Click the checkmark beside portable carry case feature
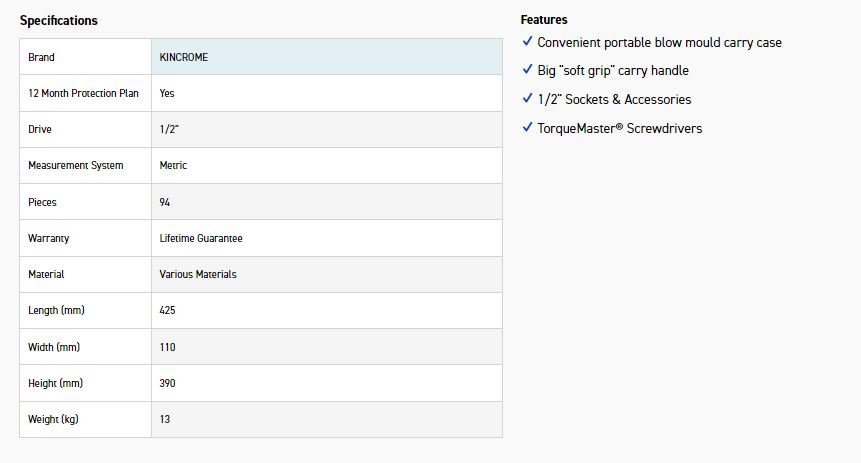Screen dimensions: 861x463 527,42
